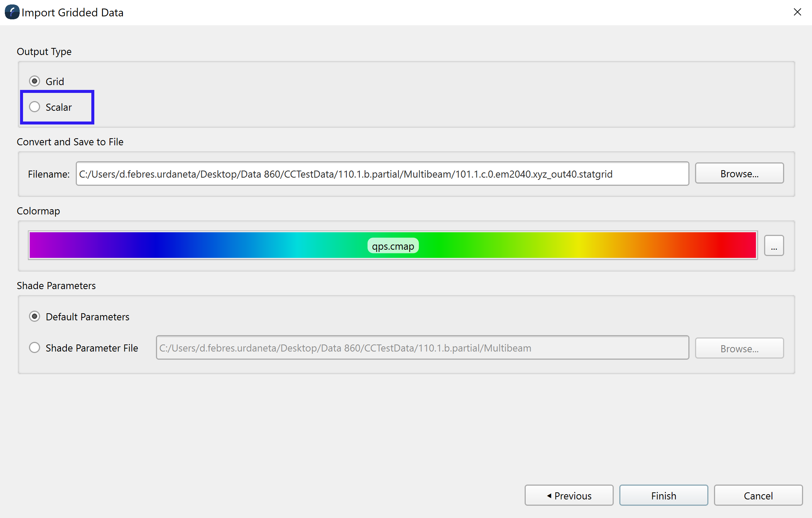812x518 pixels.
Task: Click the Grid radio label text
Action: 55,81
